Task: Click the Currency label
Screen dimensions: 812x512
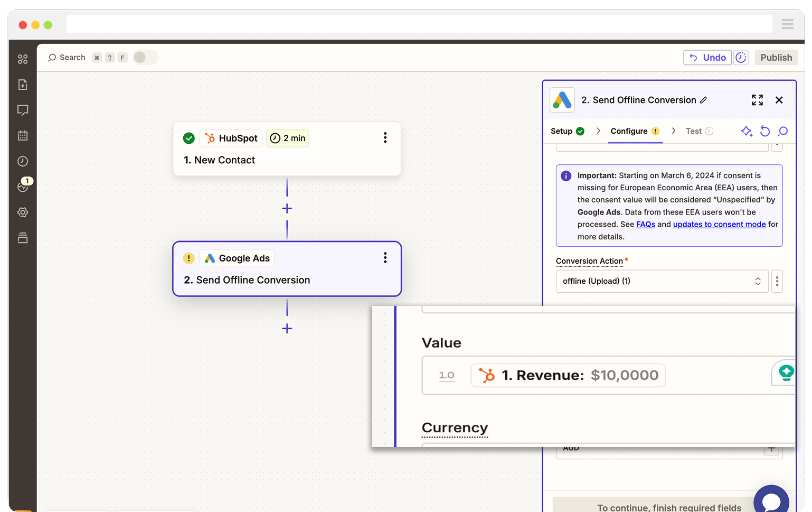Action: click(x=455, y=428)
